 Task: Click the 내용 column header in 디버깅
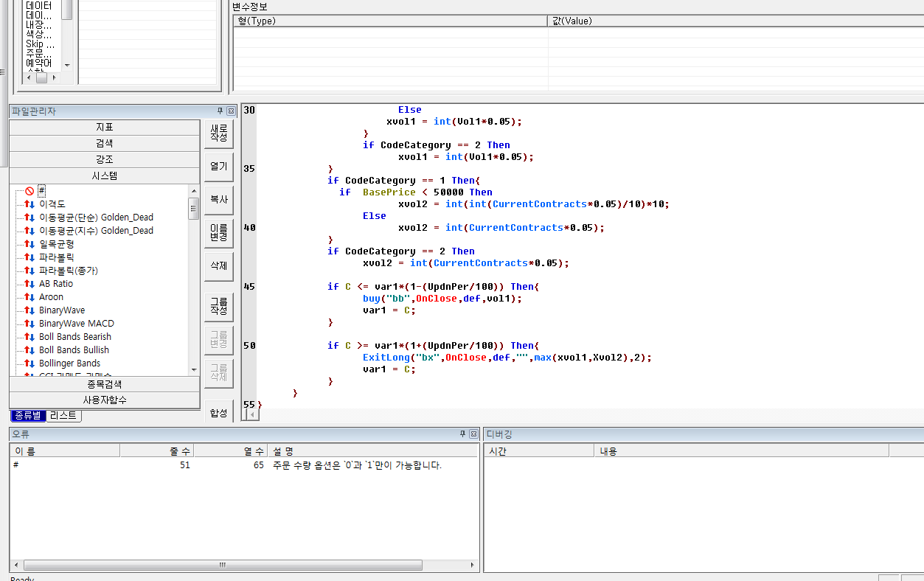click(x=741, y=450)
